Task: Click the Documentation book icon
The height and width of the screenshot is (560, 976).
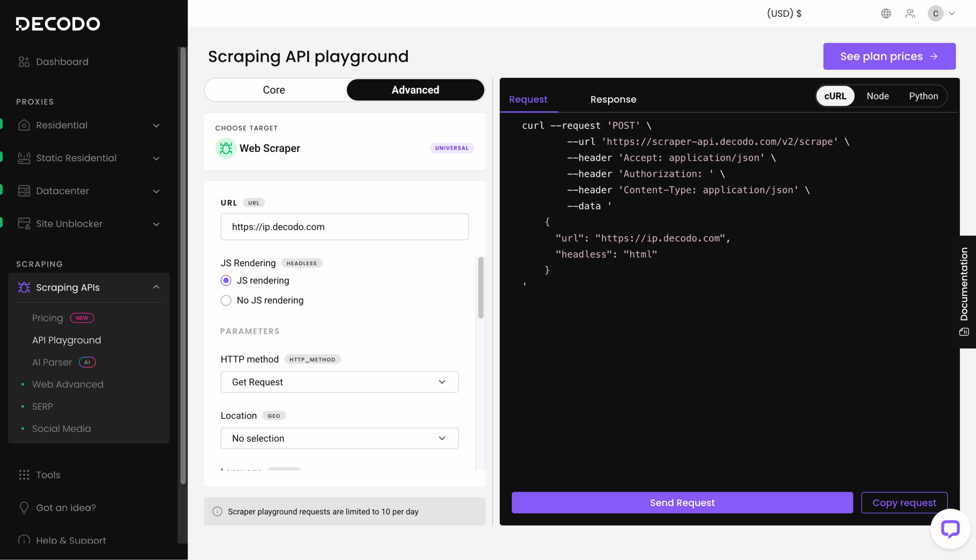Action: 964,332
